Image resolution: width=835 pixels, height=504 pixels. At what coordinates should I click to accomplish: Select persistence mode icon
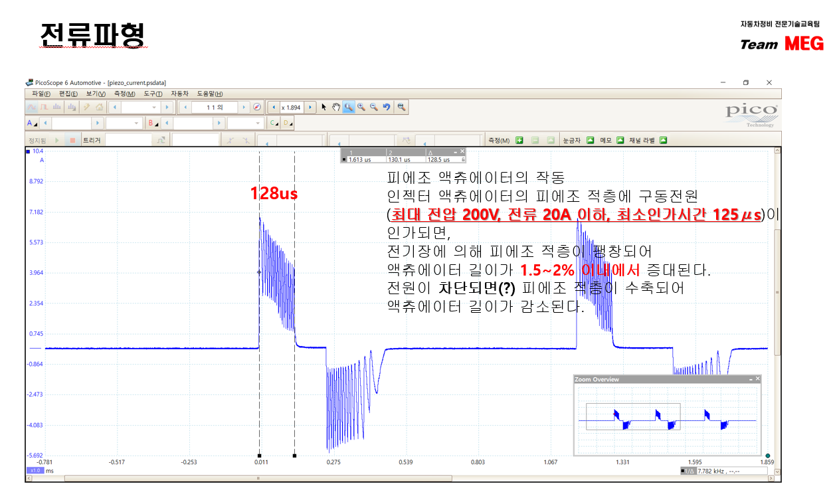44,107
